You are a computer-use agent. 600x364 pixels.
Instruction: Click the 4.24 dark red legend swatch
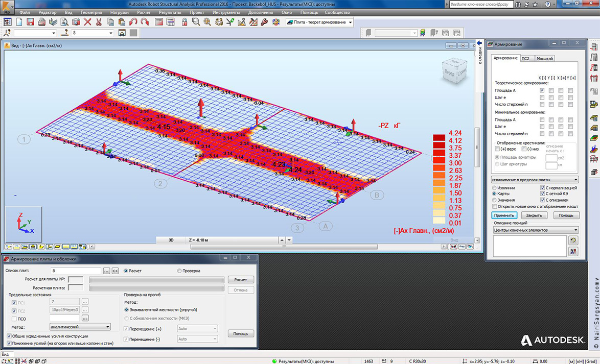click(439, 137)
